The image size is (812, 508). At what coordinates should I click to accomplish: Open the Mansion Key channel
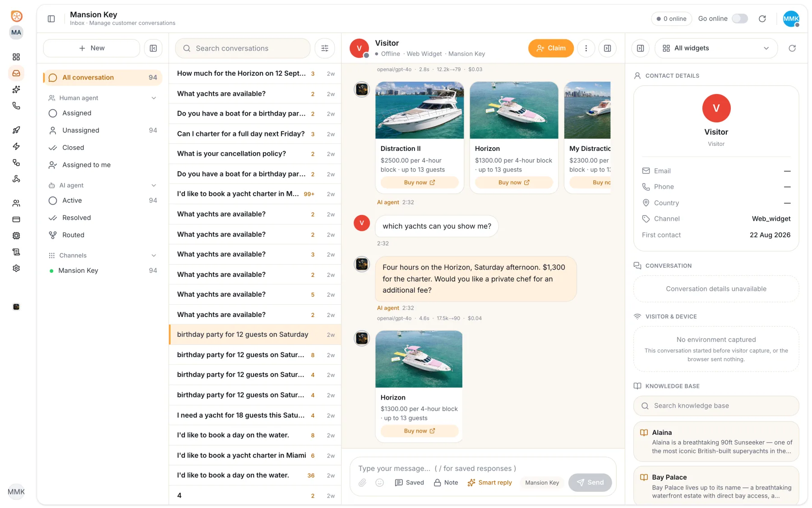click(103, 270)
